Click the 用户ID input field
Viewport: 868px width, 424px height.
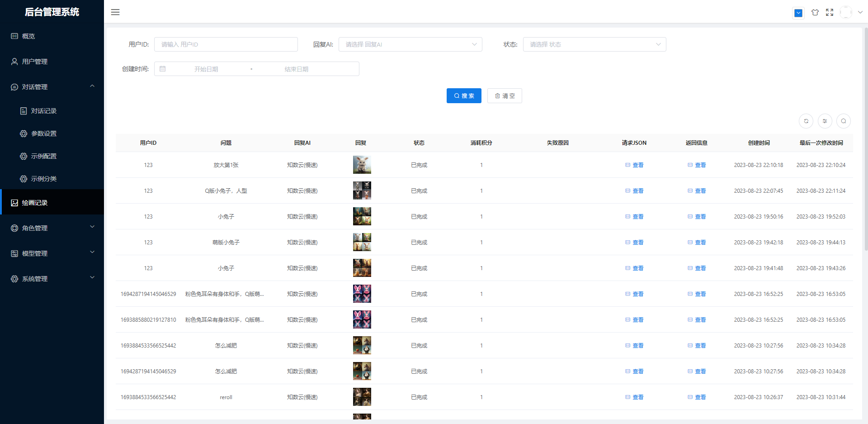[x=226, y=44]
